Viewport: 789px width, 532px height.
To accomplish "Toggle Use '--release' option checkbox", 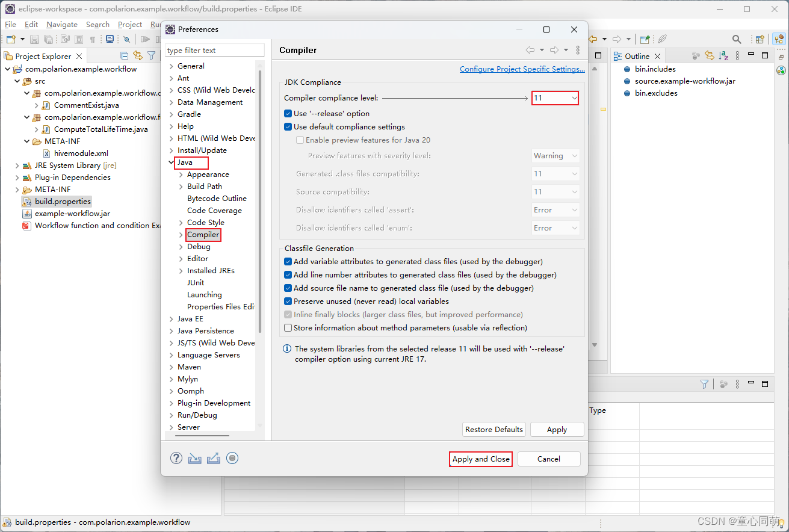I will point(288,113).
